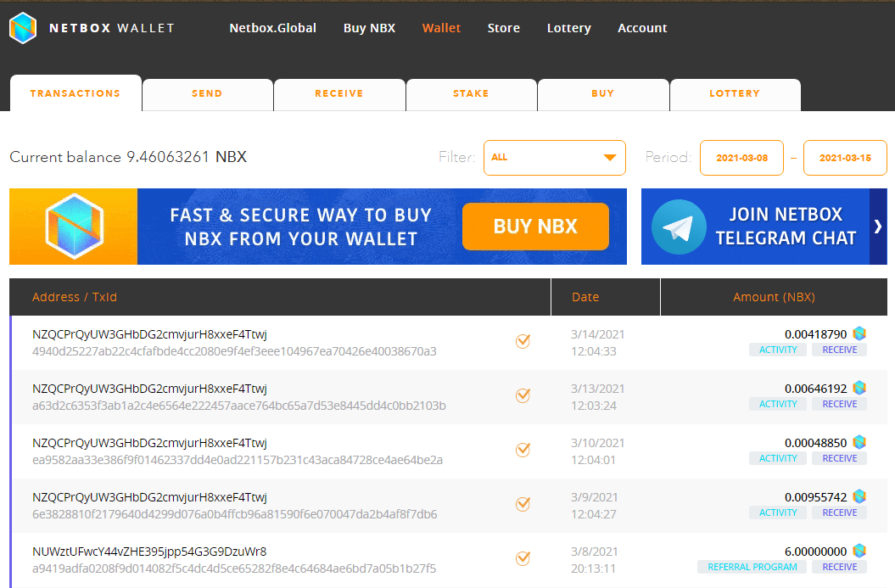The image size is (895, 588).
Task: Switch to the Receive tab
Action: pos(339,94)
